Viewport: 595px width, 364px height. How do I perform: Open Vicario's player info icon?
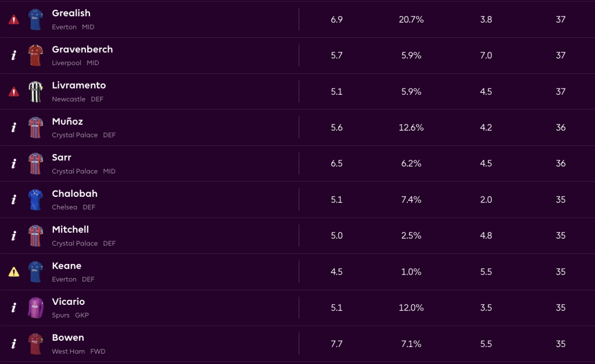[13, 308]
